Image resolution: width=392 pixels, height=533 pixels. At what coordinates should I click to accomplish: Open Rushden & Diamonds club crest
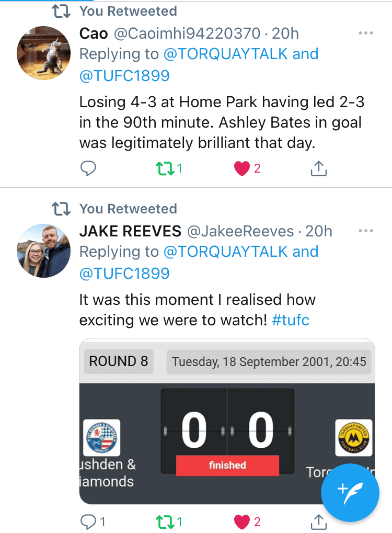(102, 438)
